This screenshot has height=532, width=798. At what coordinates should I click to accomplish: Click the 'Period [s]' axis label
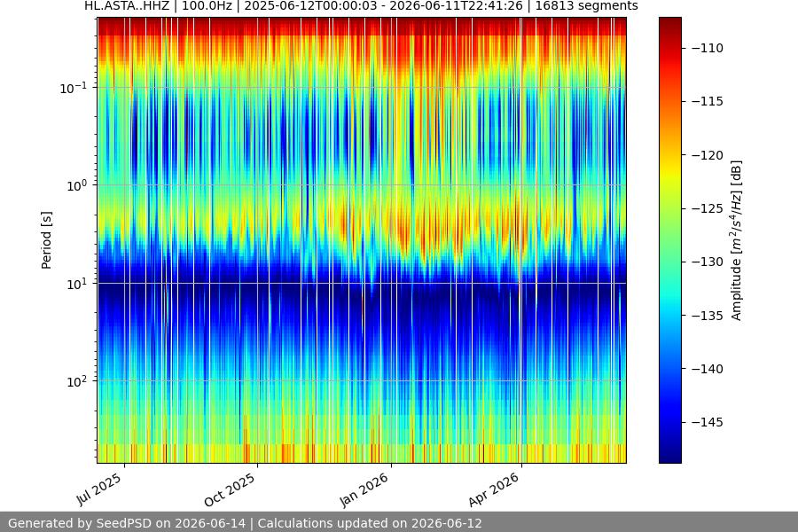(x=46, y=240)
